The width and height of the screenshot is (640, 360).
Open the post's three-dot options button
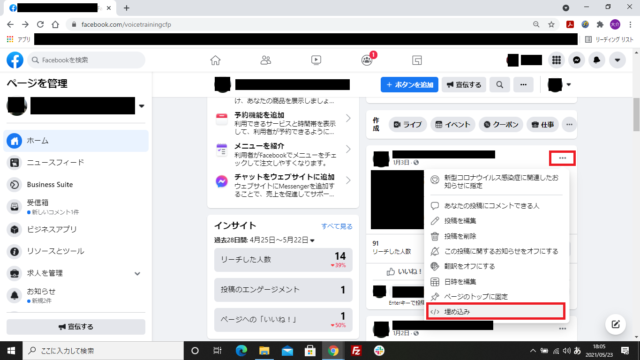tap(562, 158)
